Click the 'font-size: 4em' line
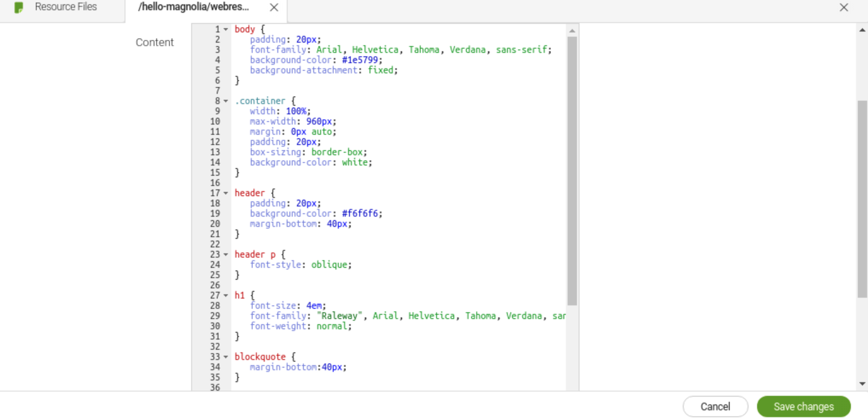Screen dimensions: 868x418 tap(288, 306)
